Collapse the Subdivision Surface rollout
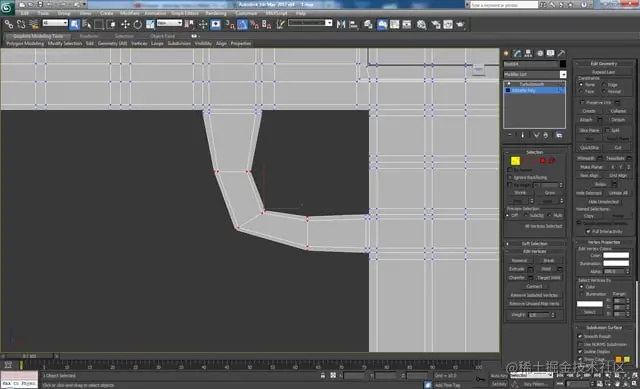This screenshot has width=640, height=389. pos(604,327)
